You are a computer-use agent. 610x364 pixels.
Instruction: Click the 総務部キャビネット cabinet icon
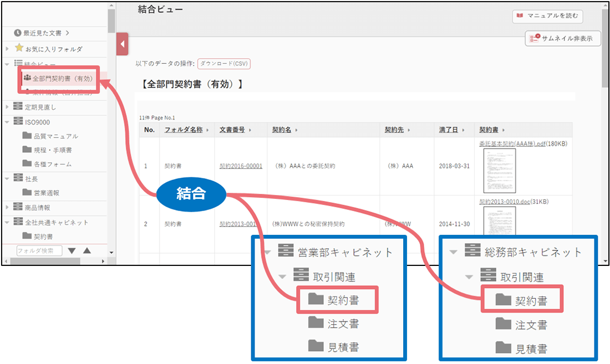coord(472,250)
